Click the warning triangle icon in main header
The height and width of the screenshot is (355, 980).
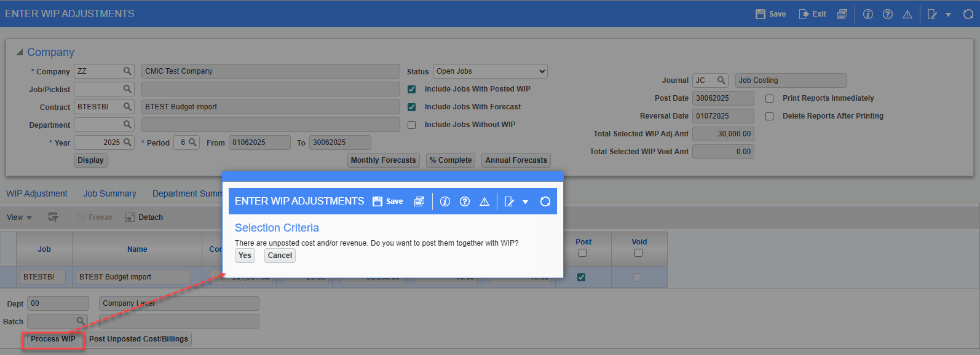pyautogui.click(x=907, y=14)
